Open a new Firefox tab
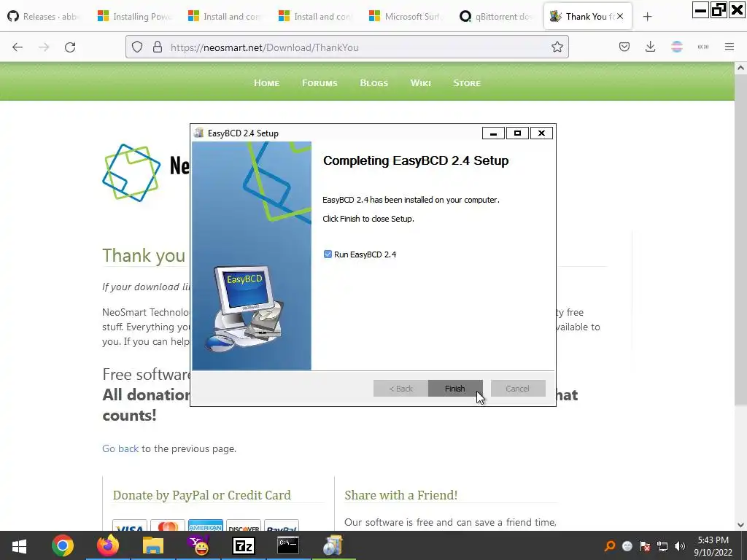This screenshot has height=560, width=747. 647,17
